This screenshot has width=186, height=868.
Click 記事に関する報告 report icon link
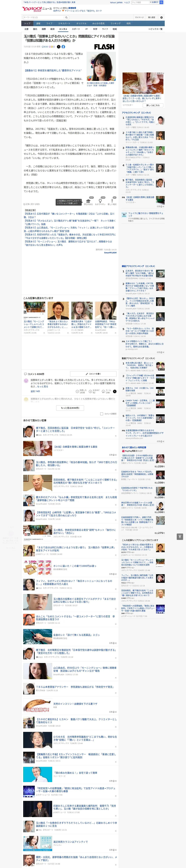[x=32, y=204]
